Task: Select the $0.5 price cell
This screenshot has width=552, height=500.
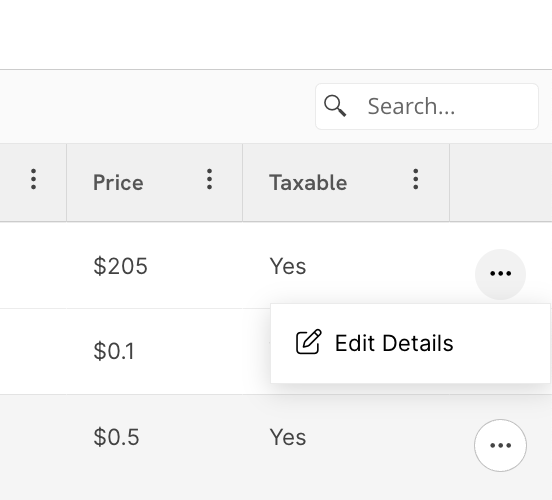Action: [x=116, y=437]
